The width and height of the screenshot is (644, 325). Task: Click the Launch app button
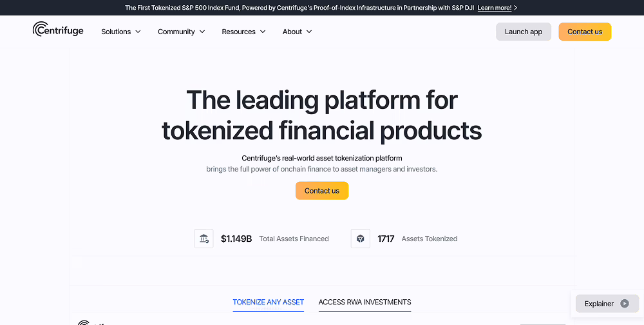point(523,32)
